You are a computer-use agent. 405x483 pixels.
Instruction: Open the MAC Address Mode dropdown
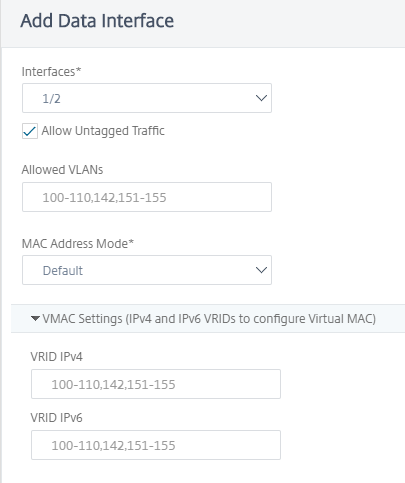tap(147, 270)
